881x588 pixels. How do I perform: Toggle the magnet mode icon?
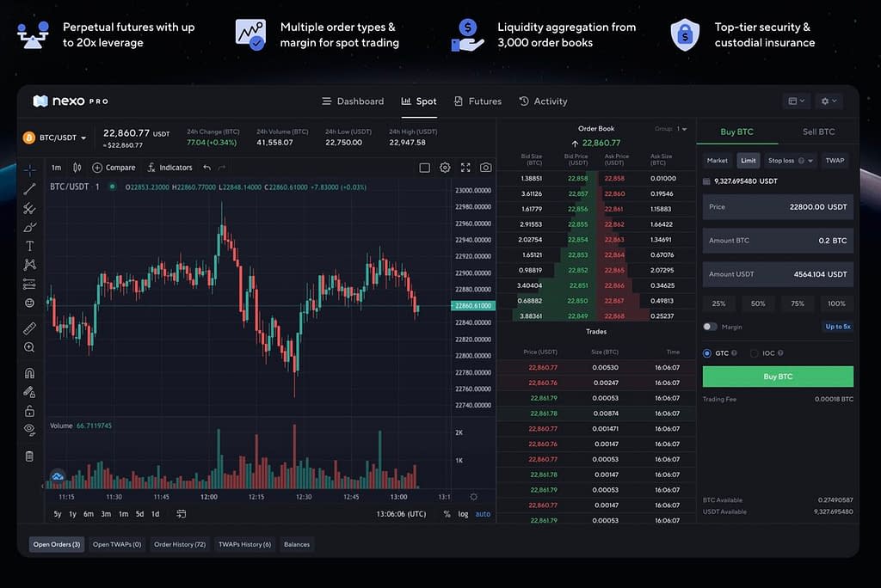(30, 373)
